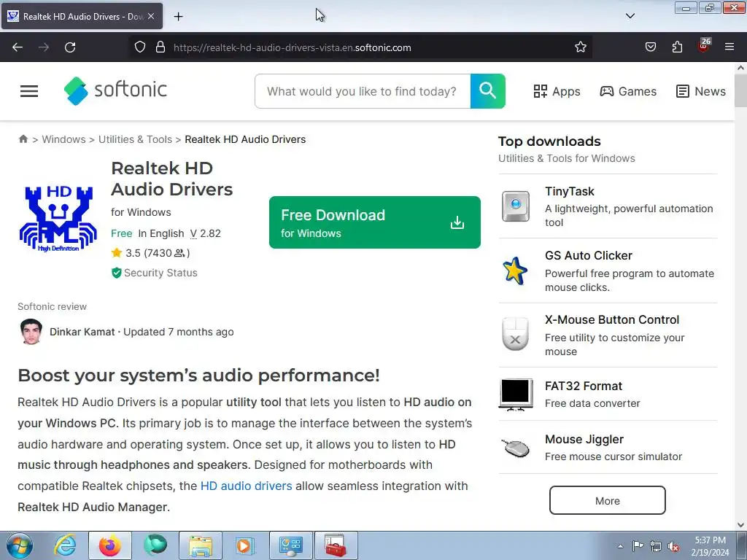This screenshot has height=560, width=747.
Task: Open the Windows Start button
Action: coord(20,545)
